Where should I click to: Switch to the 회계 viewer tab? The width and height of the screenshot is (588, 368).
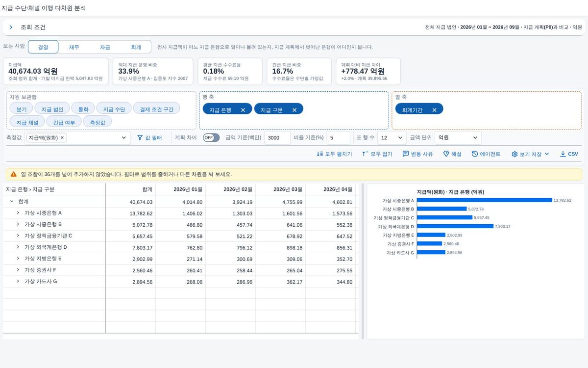pos(136,47)
